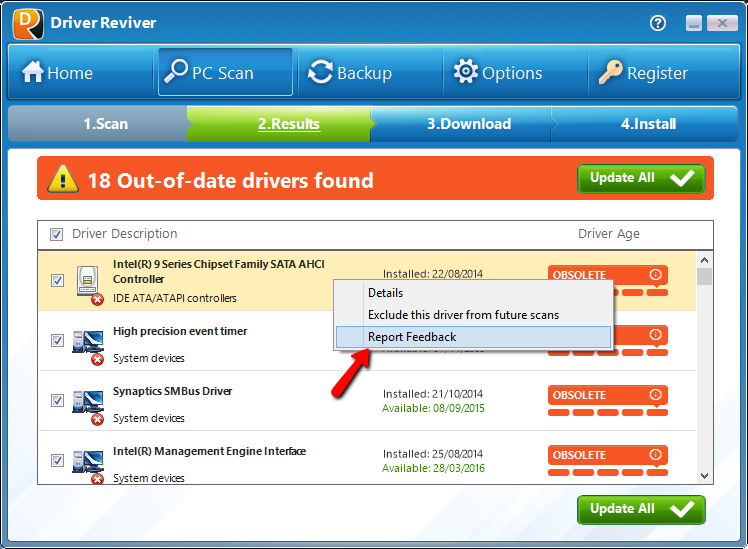The width and height of the screenshot is (748, 549).
Task: Click the Backup refresh arrows icon
Action: coord(321,72)
